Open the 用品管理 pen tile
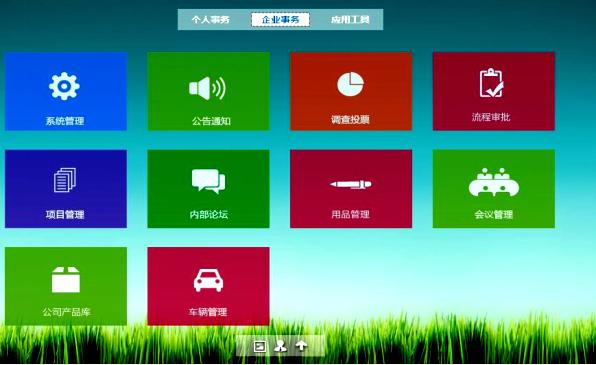This screenshot has height=365, width=596. [351, 189]
